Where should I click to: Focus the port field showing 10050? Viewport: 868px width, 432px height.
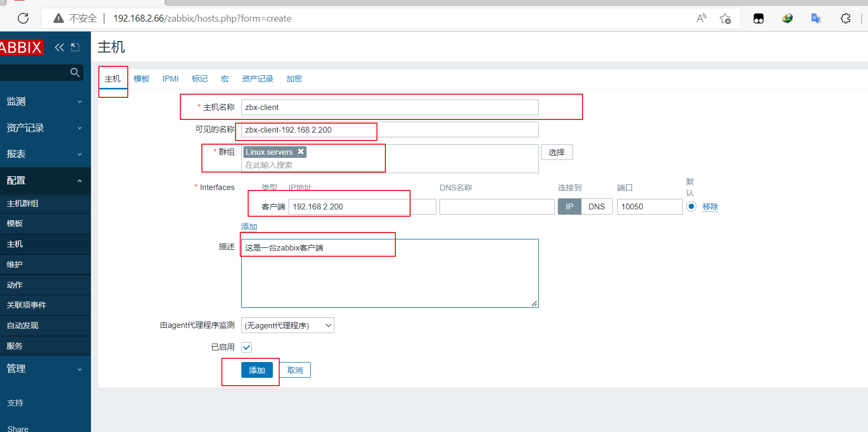point(650,207)
